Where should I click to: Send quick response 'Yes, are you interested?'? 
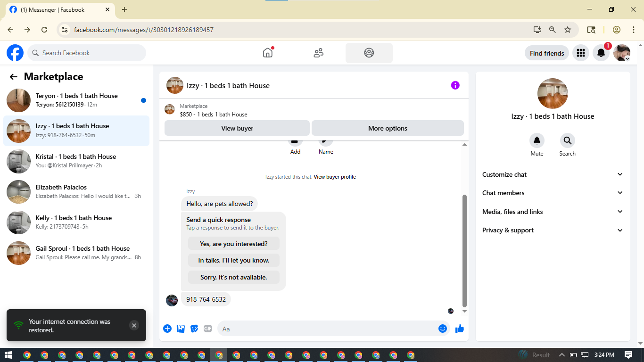coord(234,244)
